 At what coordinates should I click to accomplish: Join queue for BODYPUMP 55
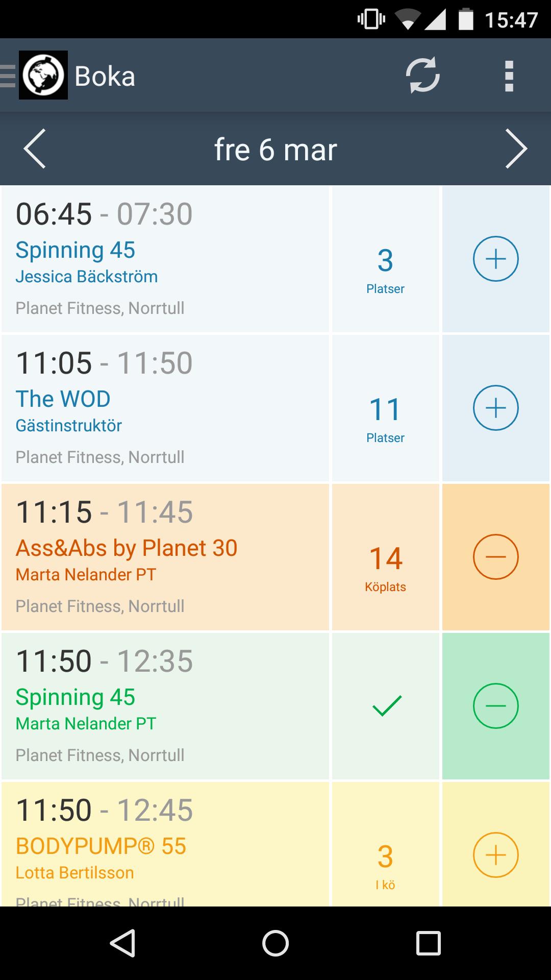coord(495,855)
